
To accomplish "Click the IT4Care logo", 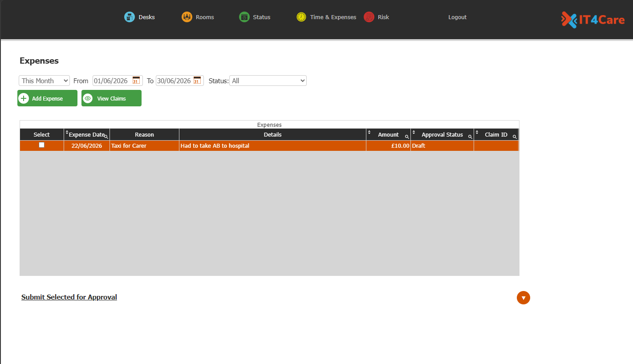I will point(592,20).
